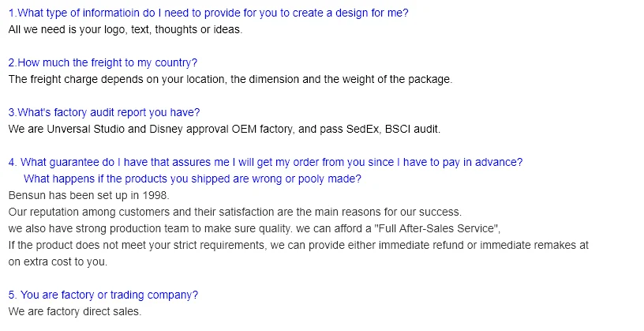The width and height of the screenshot is (644, 331).
Task: Click the answer mentioning logo, text, thoughts or ideas
Action: click(x=125, y=29)
